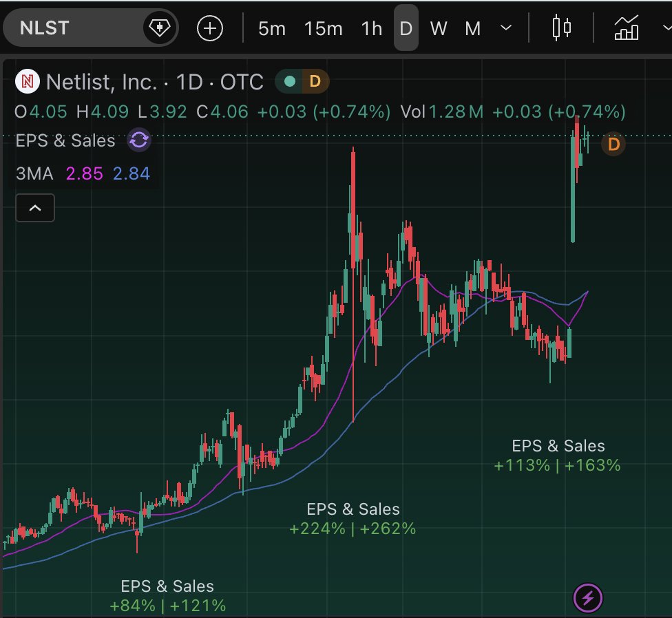This screenshot has width=672, height=618.
Task: Click the 3MA indicator label
Action: click(x=34, y=173)
